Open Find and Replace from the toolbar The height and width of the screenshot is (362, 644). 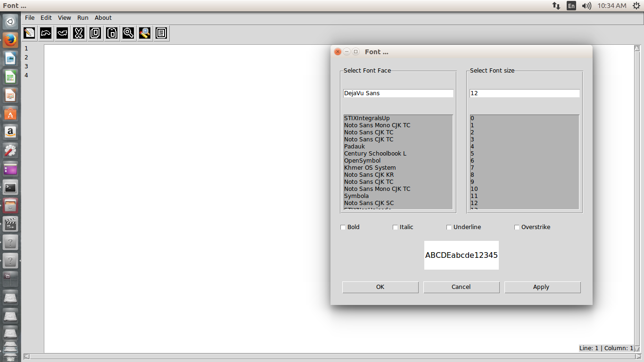tap(145, 33)
